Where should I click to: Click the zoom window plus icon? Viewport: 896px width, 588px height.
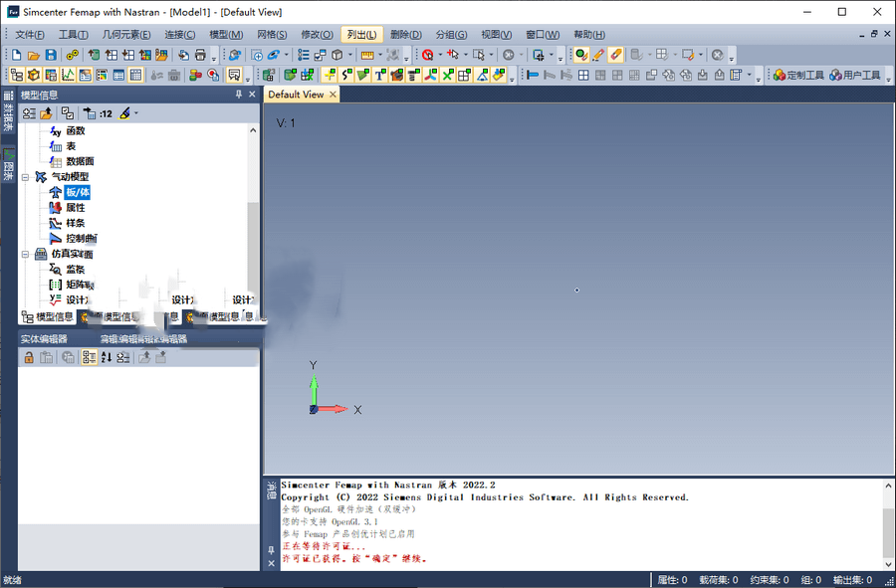257,55
